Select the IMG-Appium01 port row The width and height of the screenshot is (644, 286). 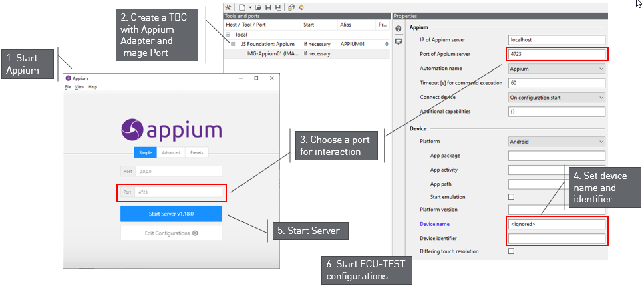coord(307,54)
